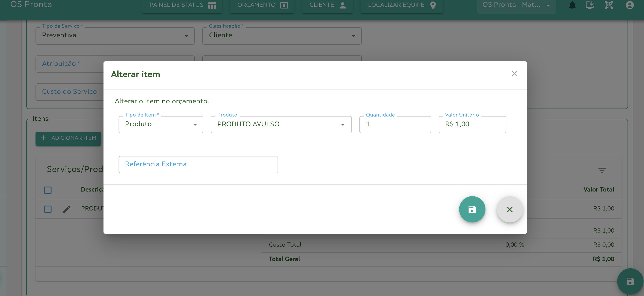Click the notifications bell icon
This screenshot has width=644, height=296.
(572, 5)
